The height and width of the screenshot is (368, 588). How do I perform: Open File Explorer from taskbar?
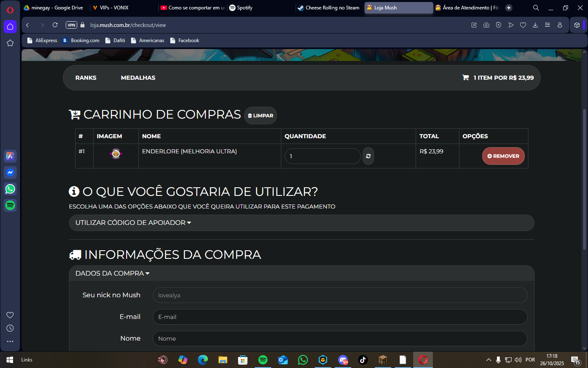coord(223,360)
